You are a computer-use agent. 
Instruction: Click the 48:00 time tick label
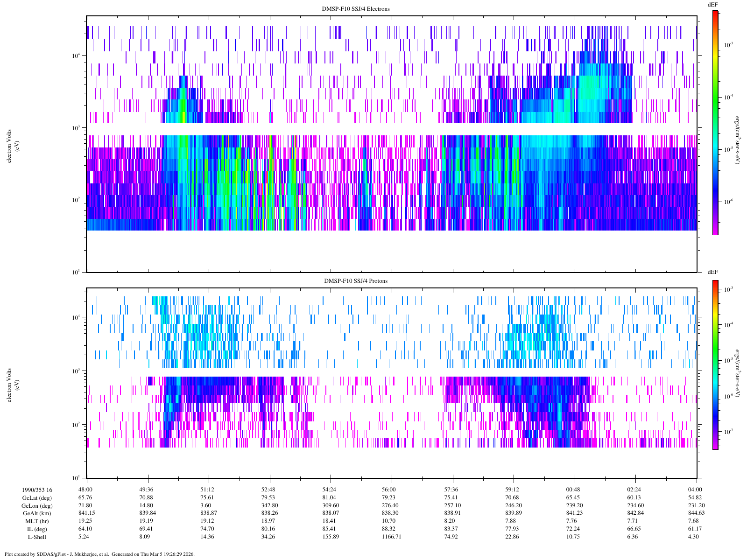click(85, 490)
